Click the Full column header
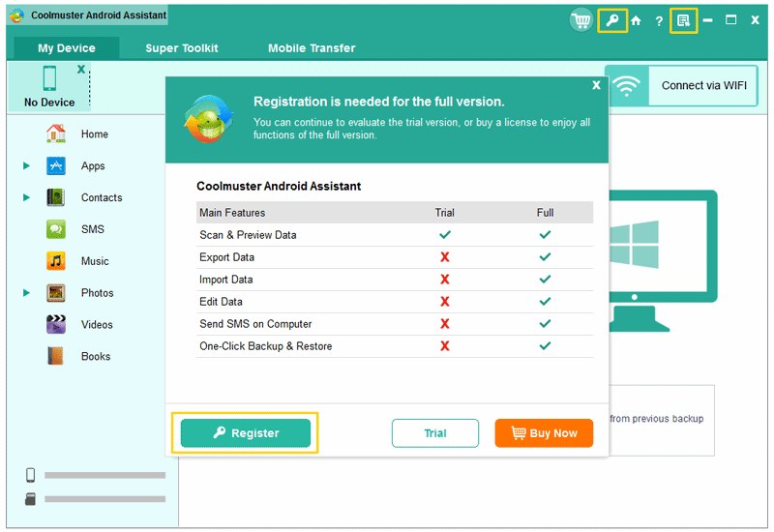Viewport: 774px width, 532px height. pyautogui.click(x=545, y=213)
